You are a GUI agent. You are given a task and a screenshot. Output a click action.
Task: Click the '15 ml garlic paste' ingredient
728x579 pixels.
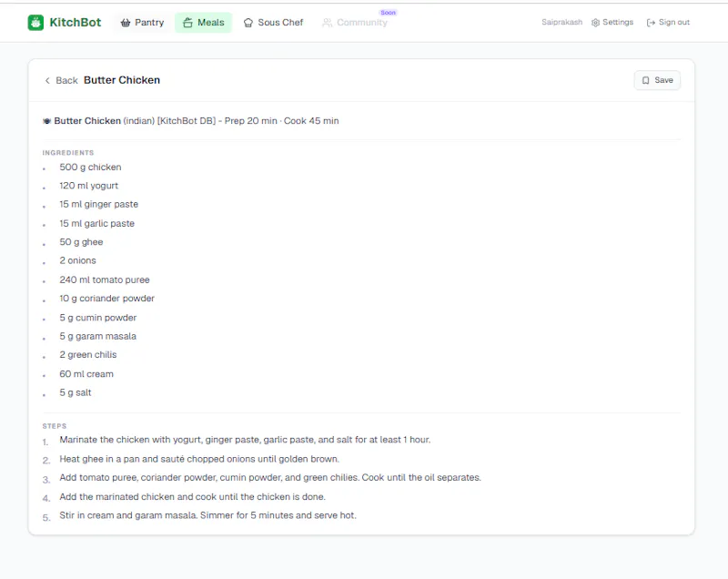97,223
